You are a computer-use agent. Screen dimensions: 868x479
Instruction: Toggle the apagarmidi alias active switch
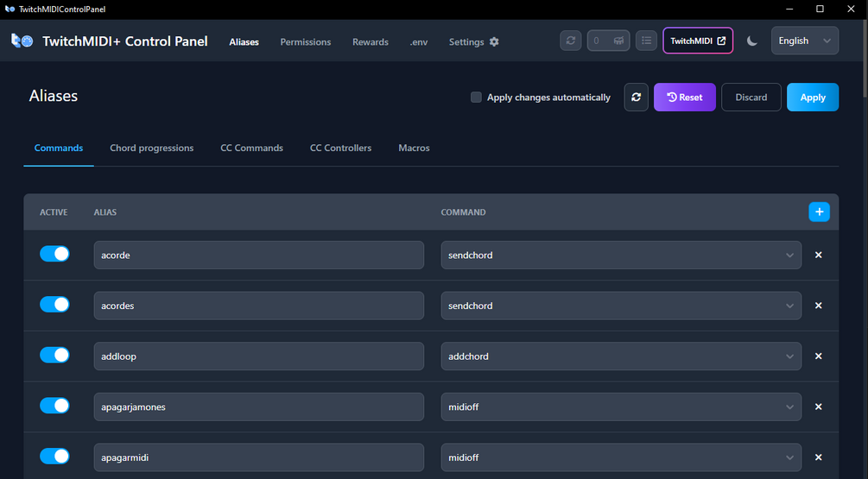click(x=54, y=457)
